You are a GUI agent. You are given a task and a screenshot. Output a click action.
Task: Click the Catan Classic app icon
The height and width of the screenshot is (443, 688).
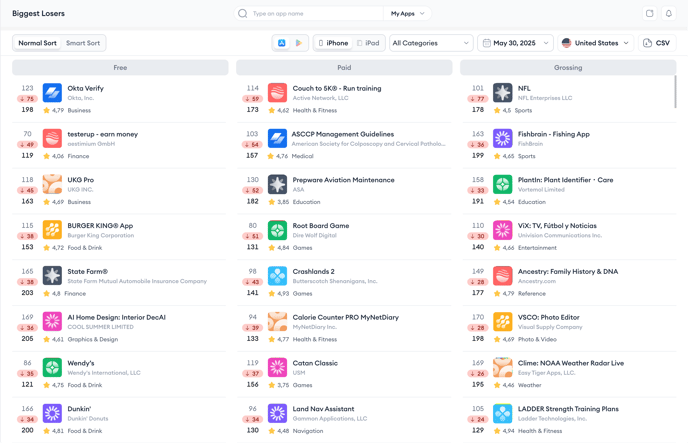tap(277, 367)
